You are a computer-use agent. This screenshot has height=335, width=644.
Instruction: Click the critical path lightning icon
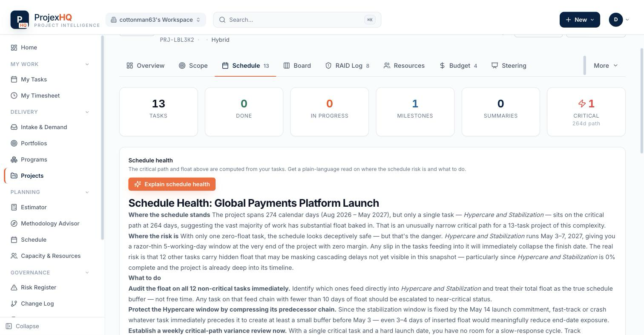[582, 104]
